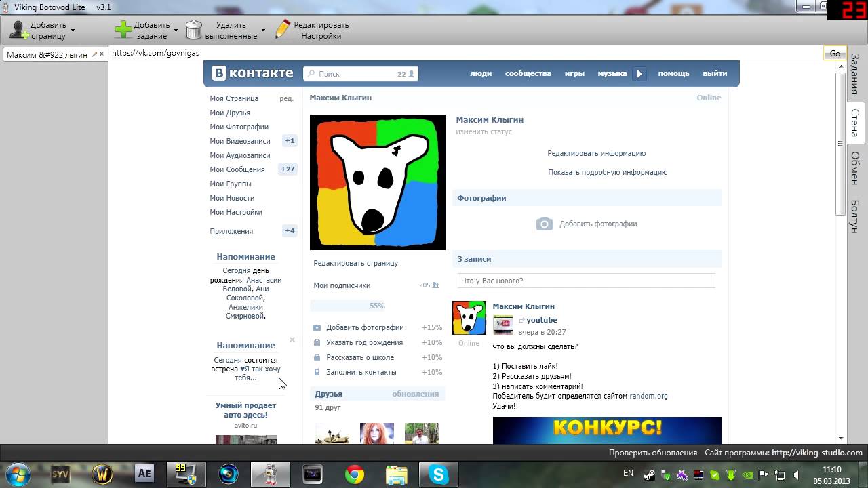Open Мои Сообщения in sidebar
The image size is (868, 488).
click(237, 169)
